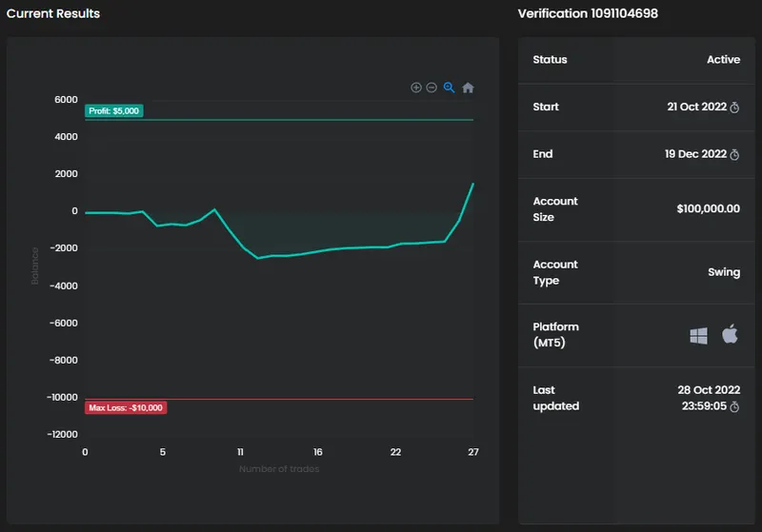Click the Number of trades axis title
This screenshot has width=762, height=532.
279,469
